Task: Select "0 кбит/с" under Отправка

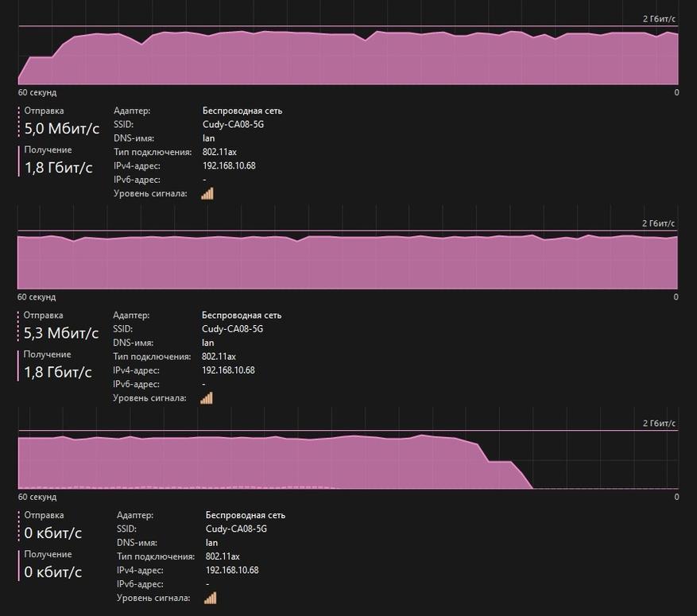Action: coord(53,533)
